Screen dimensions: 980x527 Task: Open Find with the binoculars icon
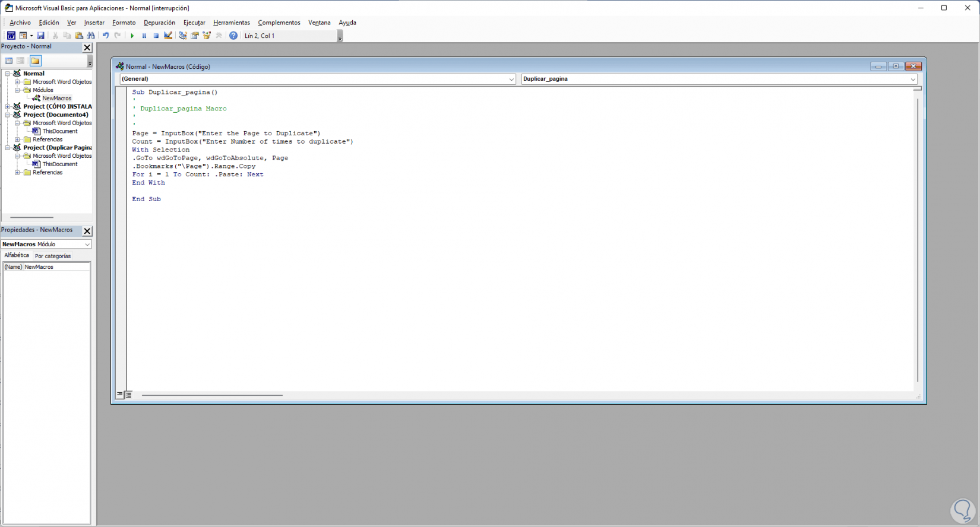[91, 36]
